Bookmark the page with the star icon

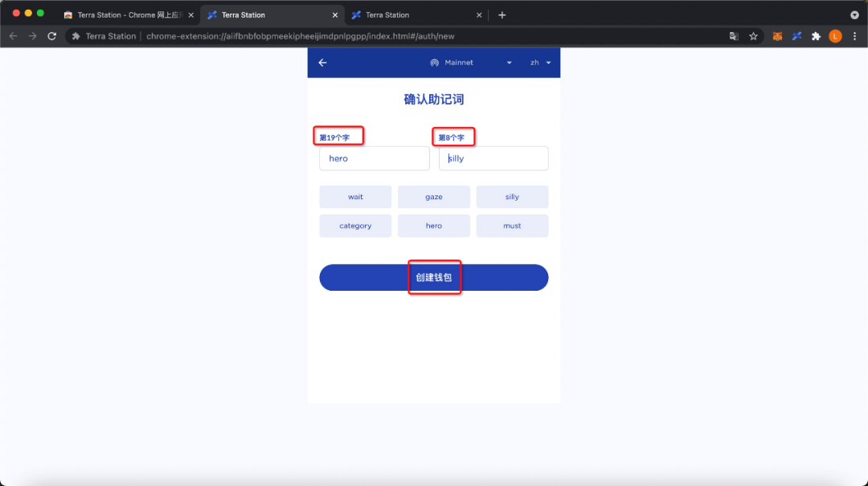pyautogui.click(x=753, y=35)
